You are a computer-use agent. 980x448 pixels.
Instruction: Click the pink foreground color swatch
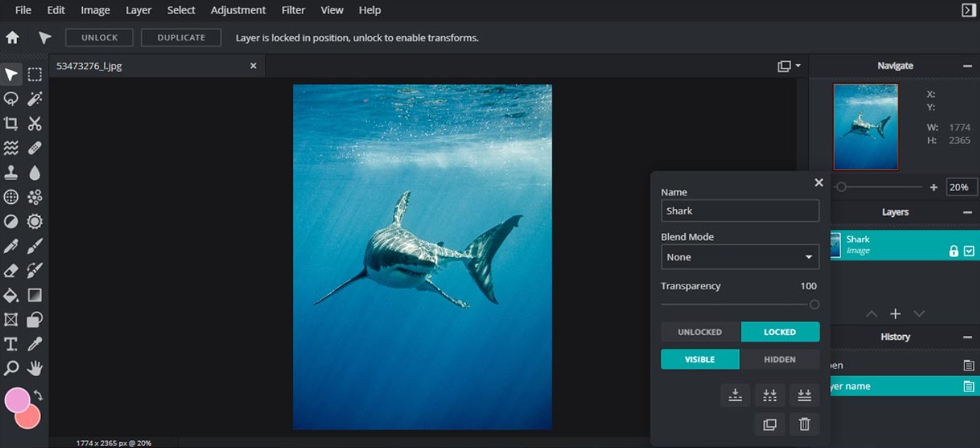pos(16,400)
